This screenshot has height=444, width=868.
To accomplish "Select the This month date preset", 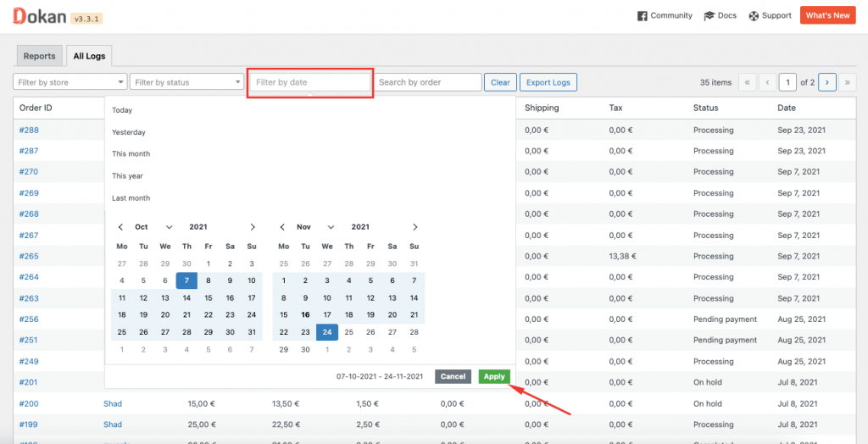I will [131, 154].
